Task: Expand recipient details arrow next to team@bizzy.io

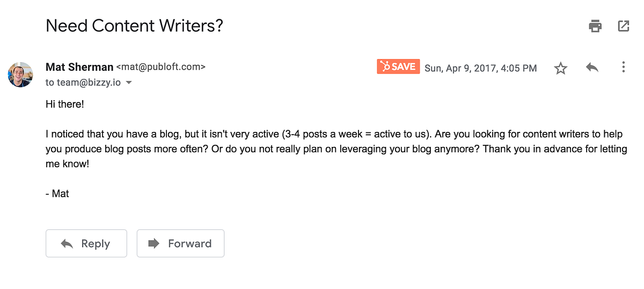Action: tap(129, 83)
